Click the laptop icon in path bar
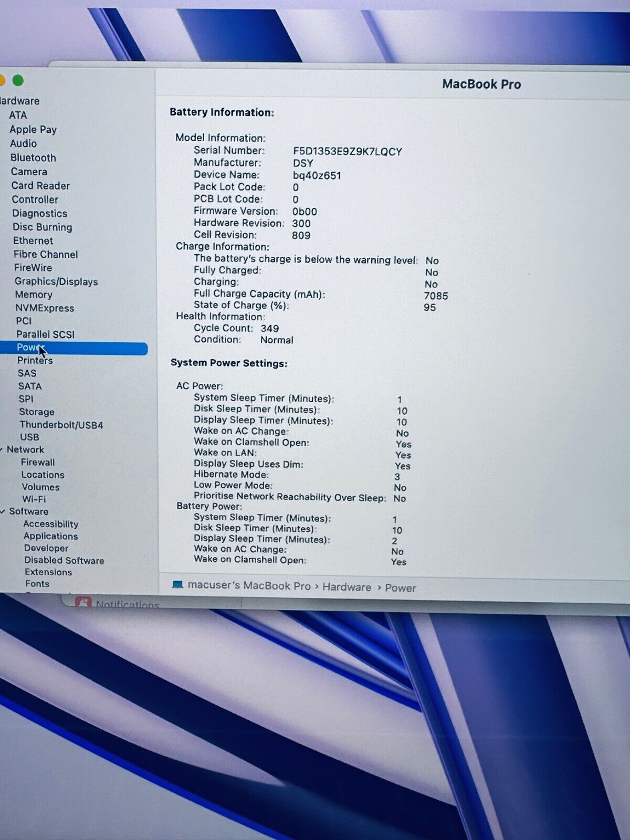Screen dimensions: 630x840 pos(177,585)
